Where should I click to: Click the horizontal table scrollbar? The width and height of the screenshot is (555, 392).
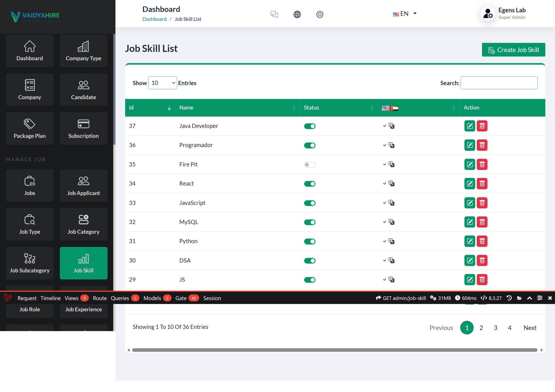tap(334, 350)
